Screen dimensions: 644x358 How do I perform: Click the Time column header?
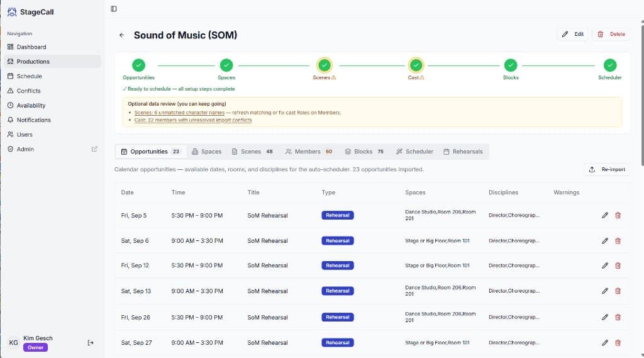pos(178,193)
